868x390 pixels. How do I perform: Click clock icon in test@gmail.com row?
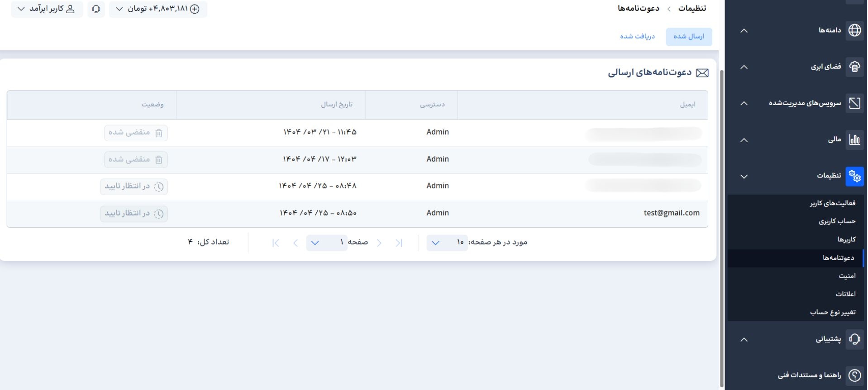point(159,214)
